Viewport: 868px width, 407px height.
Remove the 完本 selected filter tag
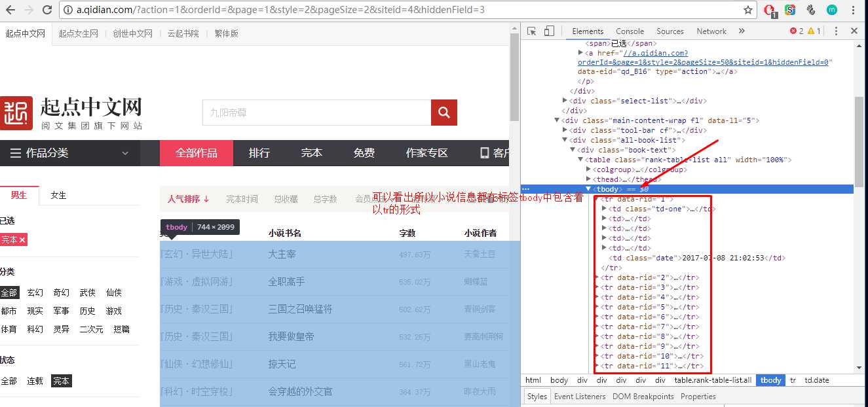(22, 240)
